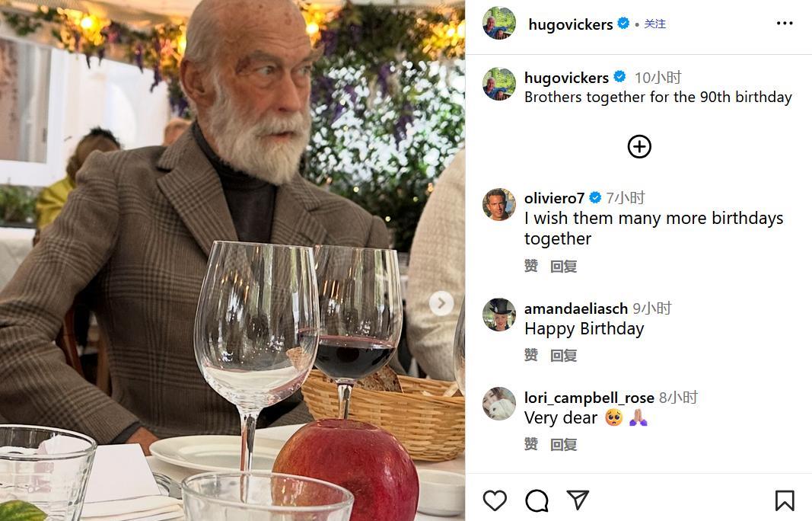Viewport: 812px width, 521px height.
Task: Click hugovickers avatar beside the caption
Action: coord(499,84)
